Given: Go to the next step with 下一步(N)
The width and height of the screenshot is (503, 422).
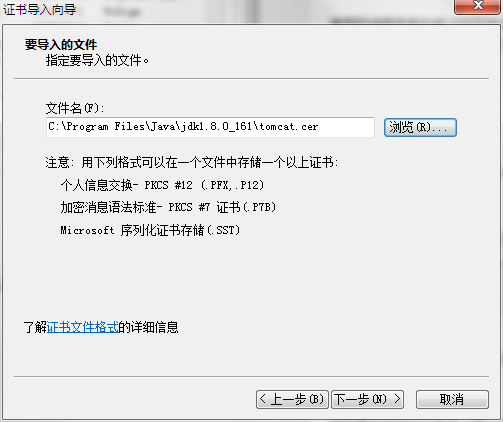Looking at the screenshot, I should click(367, 399).
